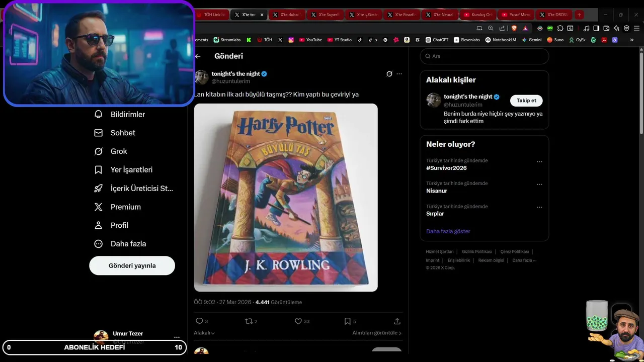Click the Gönderi yayınla button
This screenshot has width=644, height=362.
(132, 265)
